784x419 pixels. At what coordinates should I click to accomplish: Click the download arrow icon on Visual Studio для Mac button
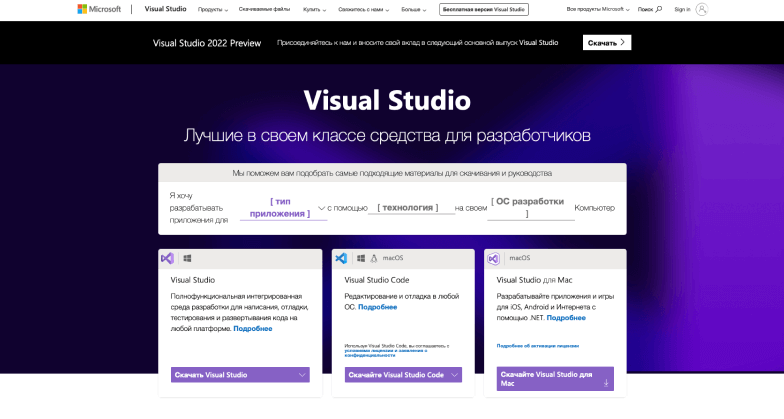[606, 383]
